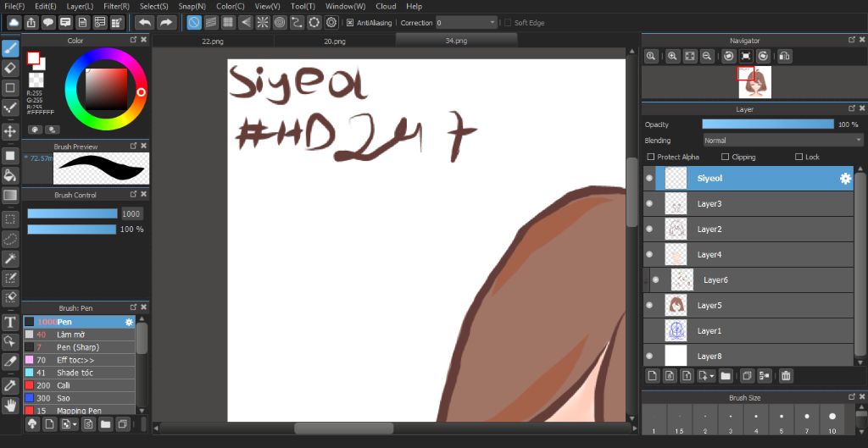
Task: Turn on vanishing point snap guide
Action: click(x=246, y=23)
